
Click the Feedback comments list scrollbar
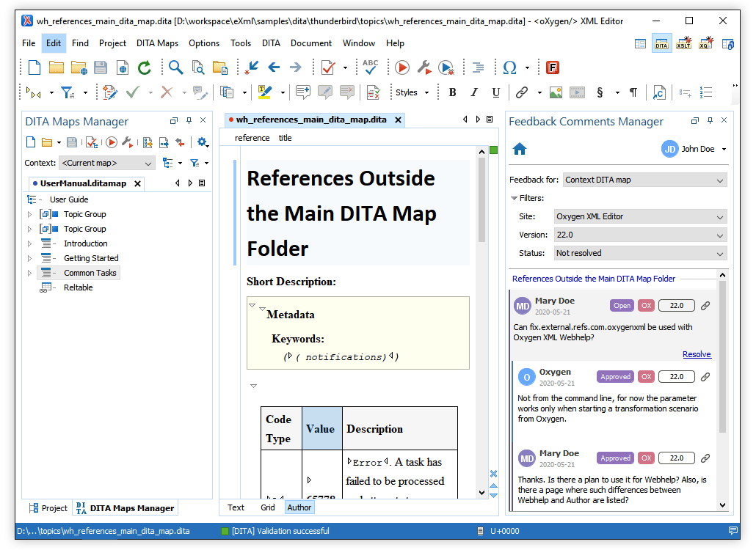point(722,356)
